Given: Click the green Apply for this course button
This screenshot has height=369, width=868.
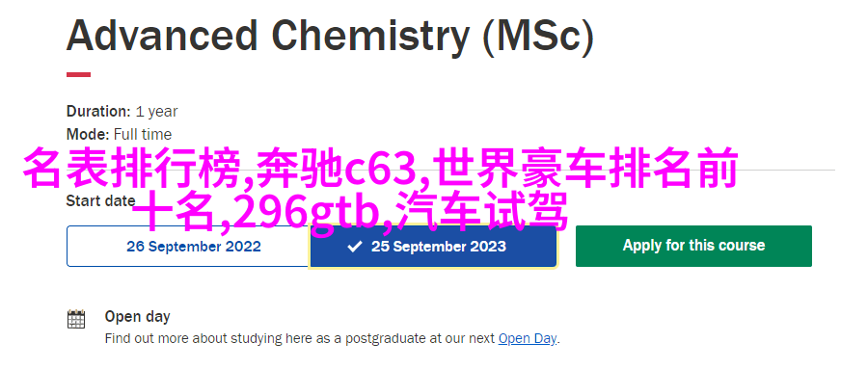Looking at the screenshot, I should point(693,247).
